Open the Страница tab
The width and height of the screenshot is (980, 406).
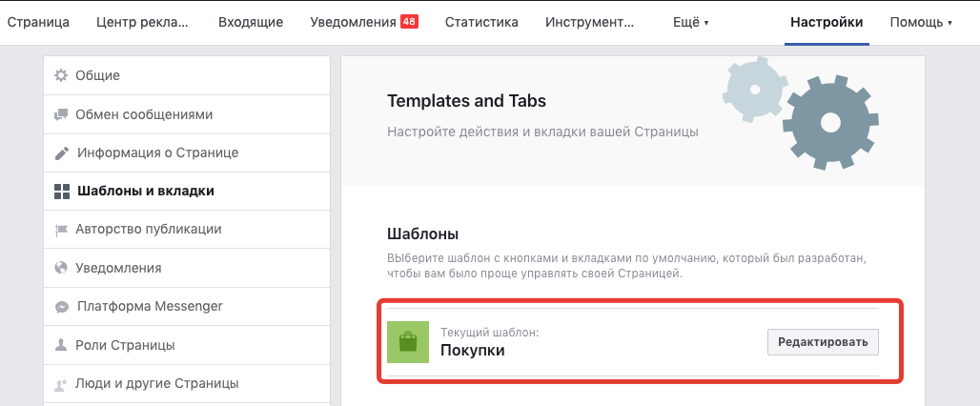[x=38, y=23]
